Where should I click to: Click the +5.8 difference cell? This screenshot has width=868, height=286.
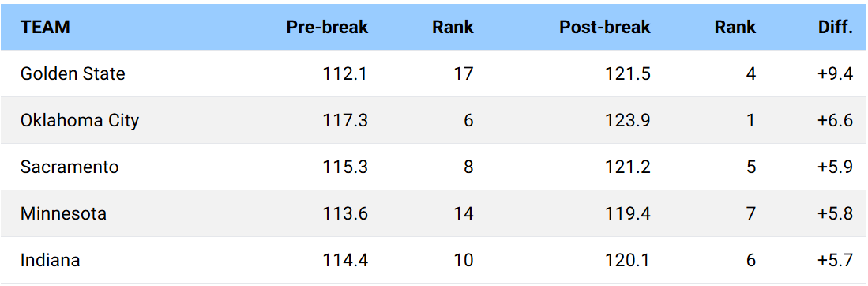click(x=836, y=213)
